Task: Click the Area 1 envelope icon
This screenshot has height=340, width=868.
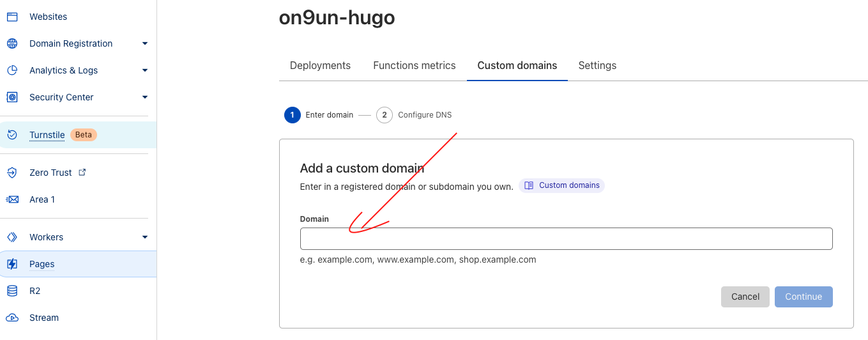Action: pyautogui.click(x=12, y=199)
